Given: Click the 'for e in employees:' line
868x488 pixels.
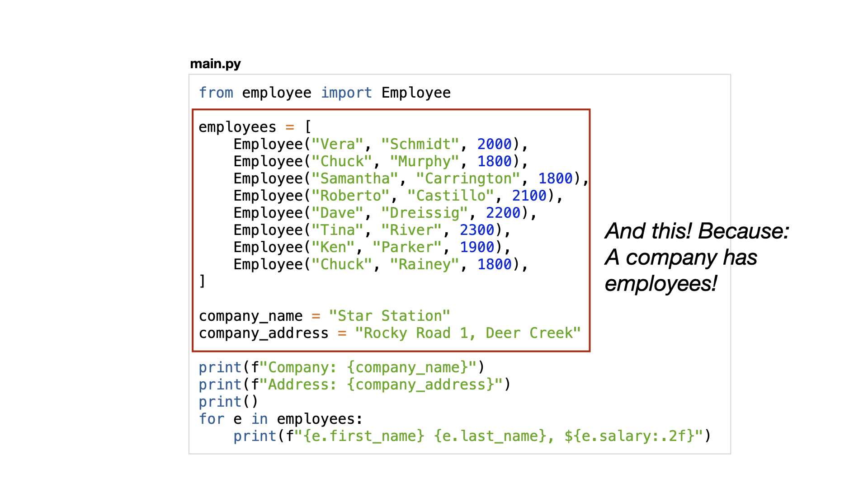Looking at the screenshot, I should [x=281, y=419].
